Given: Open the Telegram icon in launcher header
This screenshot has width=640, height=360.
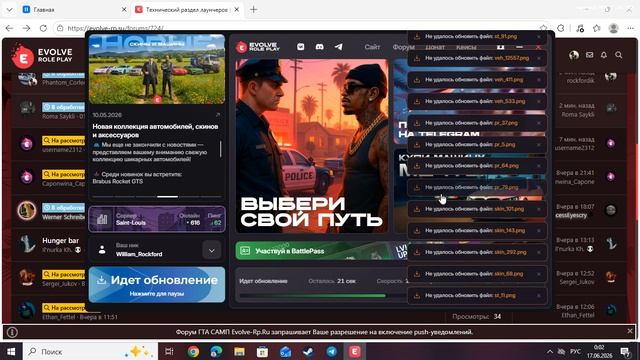Looking at the screenshot, I should tap(338, 47).
